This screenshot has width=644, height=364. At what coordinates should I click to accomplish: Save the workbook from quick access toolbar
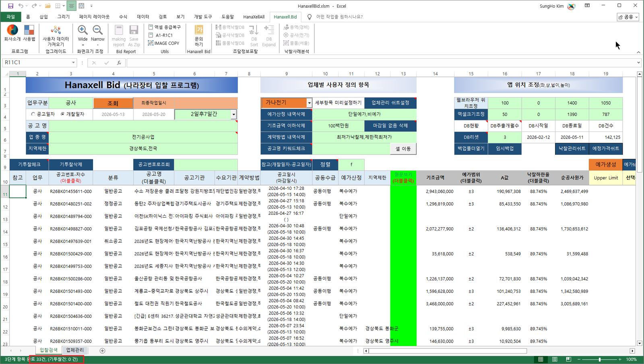point(11,6)
